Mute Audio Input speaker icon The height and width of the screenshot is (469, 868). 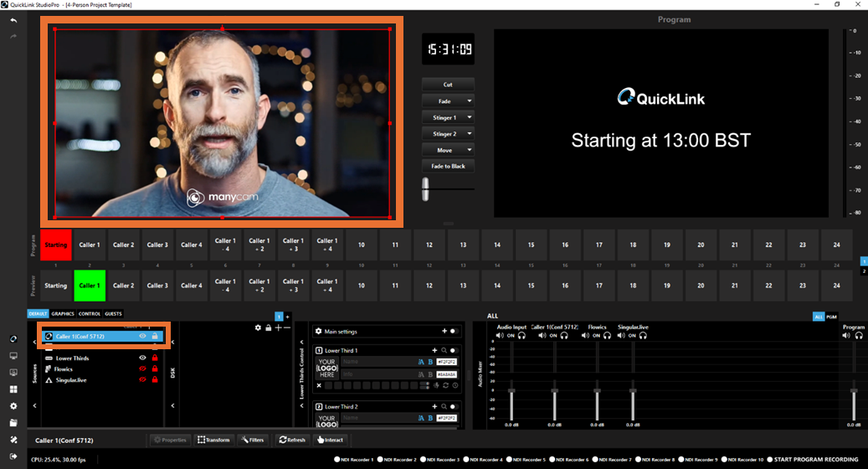coord(500,336)
